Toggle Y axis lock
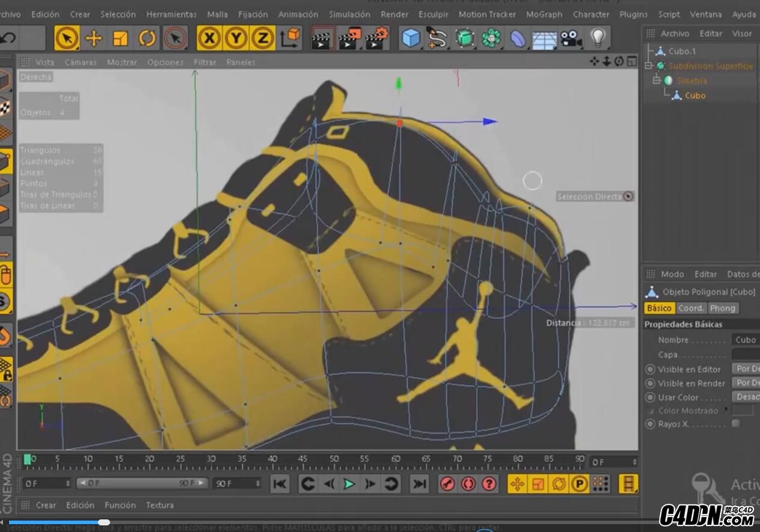 (x=236, y=38)
